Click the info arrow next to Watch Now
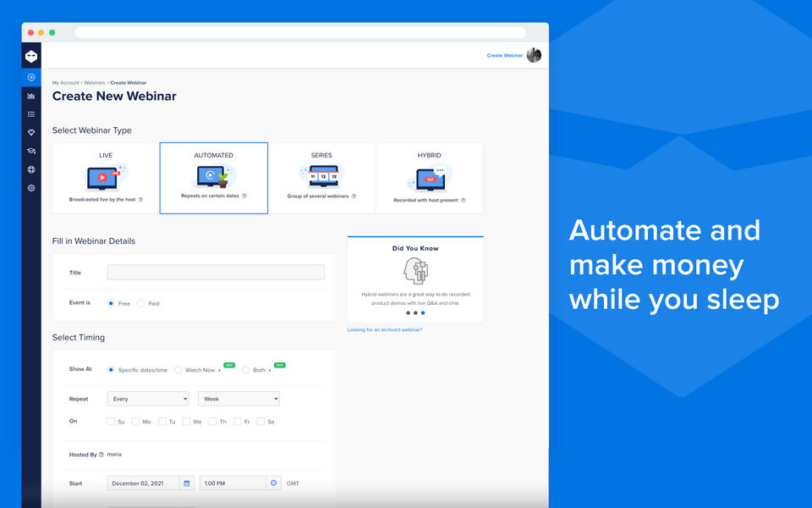 coord(220,370)
